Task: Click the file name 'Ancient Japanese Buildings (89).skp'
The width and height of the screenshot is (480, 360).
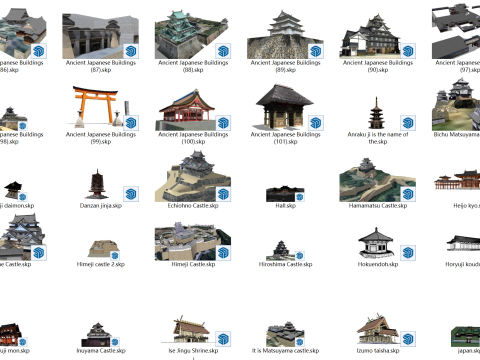Action: 285,66
